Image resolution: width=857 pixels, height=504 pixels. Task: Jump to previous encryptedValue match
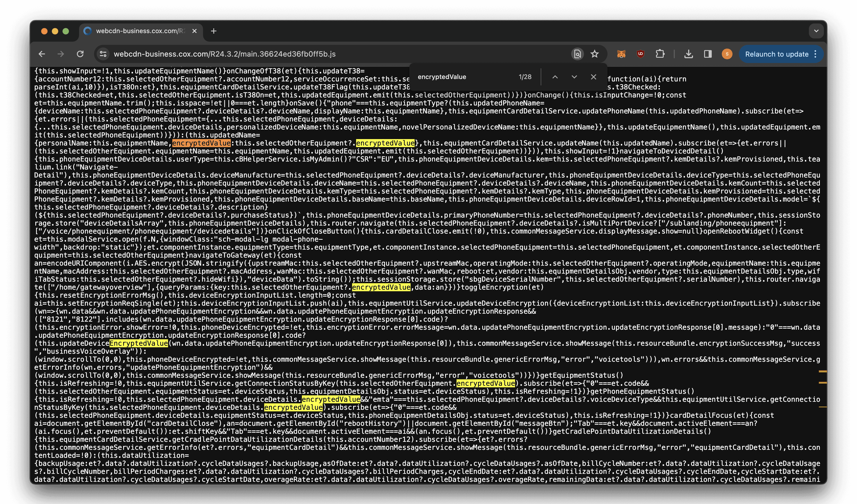[555, 77]
